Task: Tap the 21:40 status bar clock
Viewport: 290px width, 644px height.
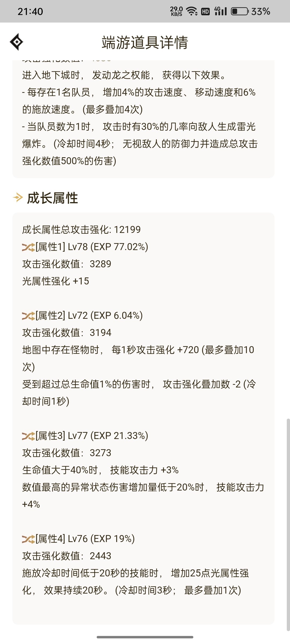Action: pyautogui.click(x=30, y=12)
